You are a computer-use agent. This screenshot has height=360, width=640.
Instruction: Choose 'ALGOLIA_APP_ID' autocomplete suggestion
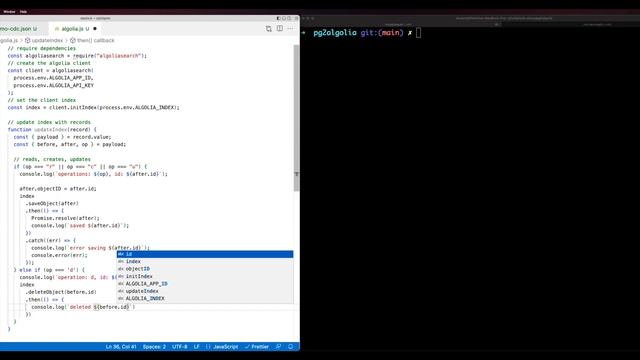[205, 284]
